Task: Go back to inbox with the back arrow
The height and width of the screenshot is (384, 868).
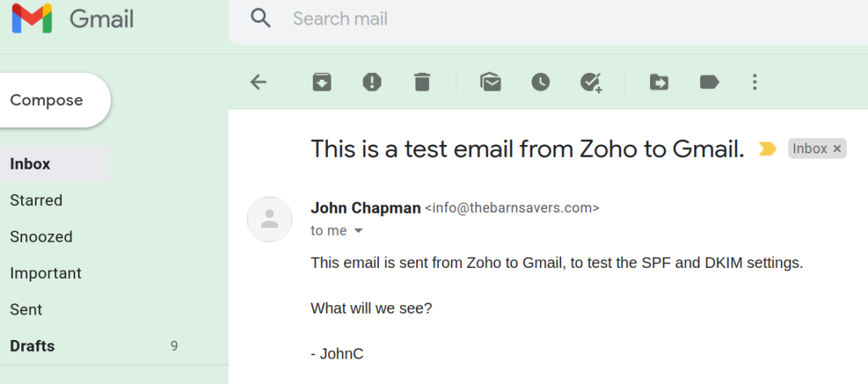Action: click(x=259, y=82)
